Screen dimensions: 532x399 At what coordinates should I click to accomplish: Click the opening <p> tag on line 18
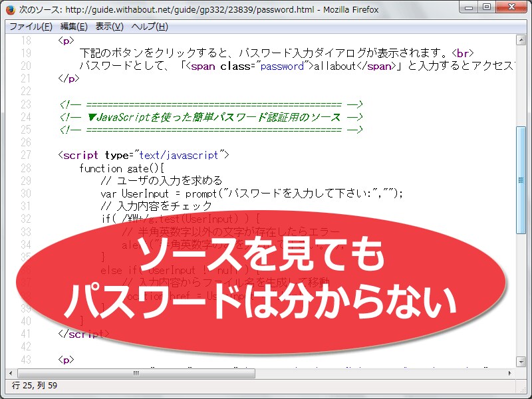click(x=66, y=41)
